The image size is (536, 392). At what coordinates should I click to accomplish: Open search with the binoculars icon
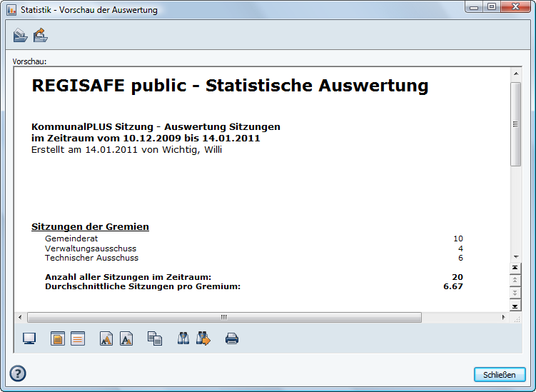click(x=183, y=338)
